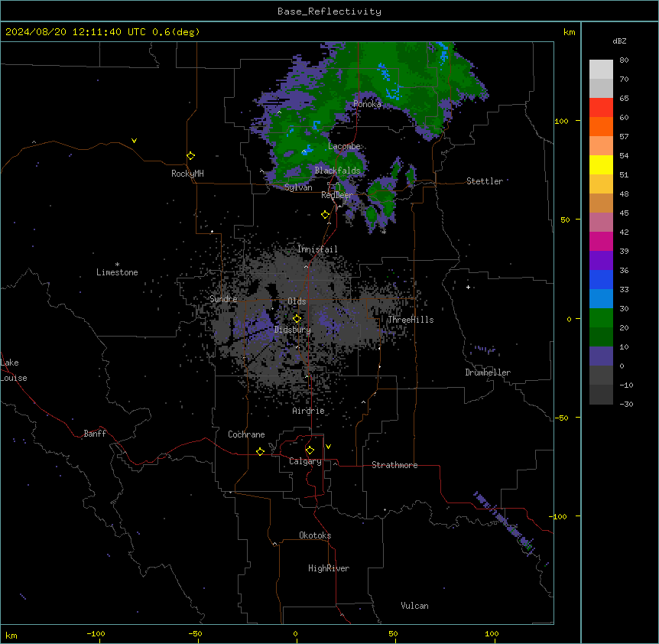659x644 pixels.
Task: Click the Blackfalds city label
Action: [x=337, y=171]
